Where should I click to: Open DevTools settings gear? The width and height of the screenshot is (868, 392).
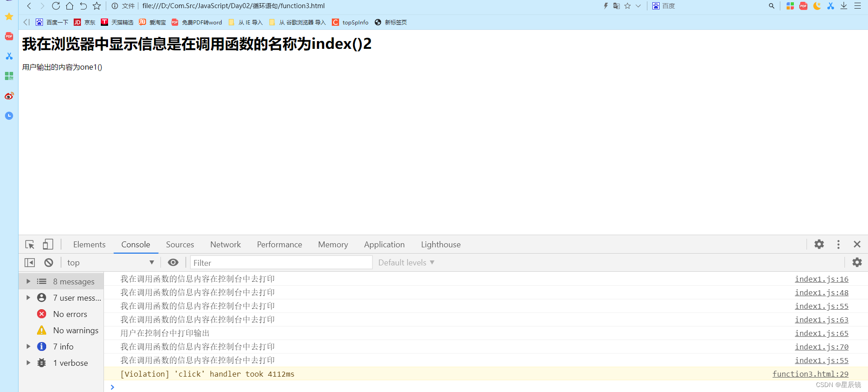point(819,244)
